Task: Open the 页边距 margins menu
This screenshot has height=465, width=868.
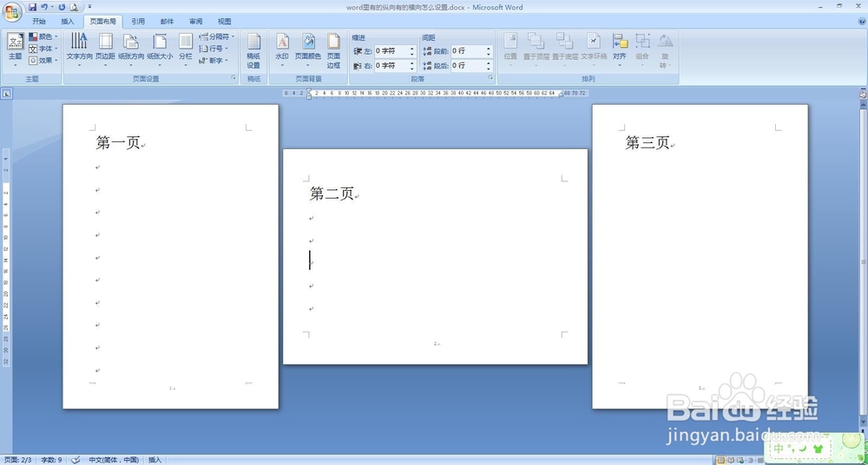Action: tap(105, 49)
